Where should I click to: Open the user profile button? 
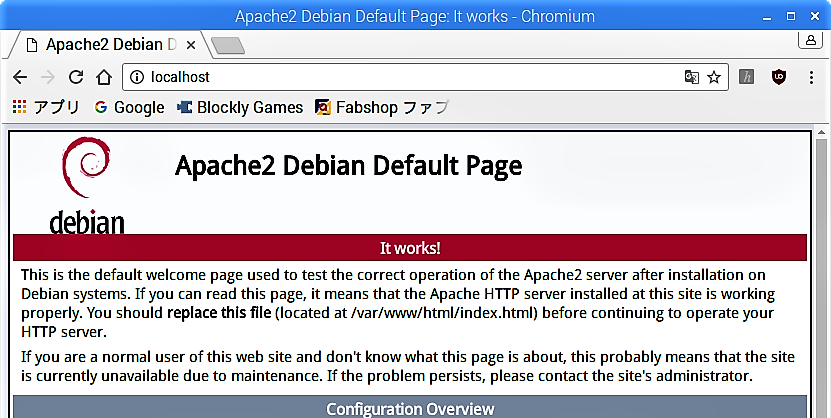(810, 40)
